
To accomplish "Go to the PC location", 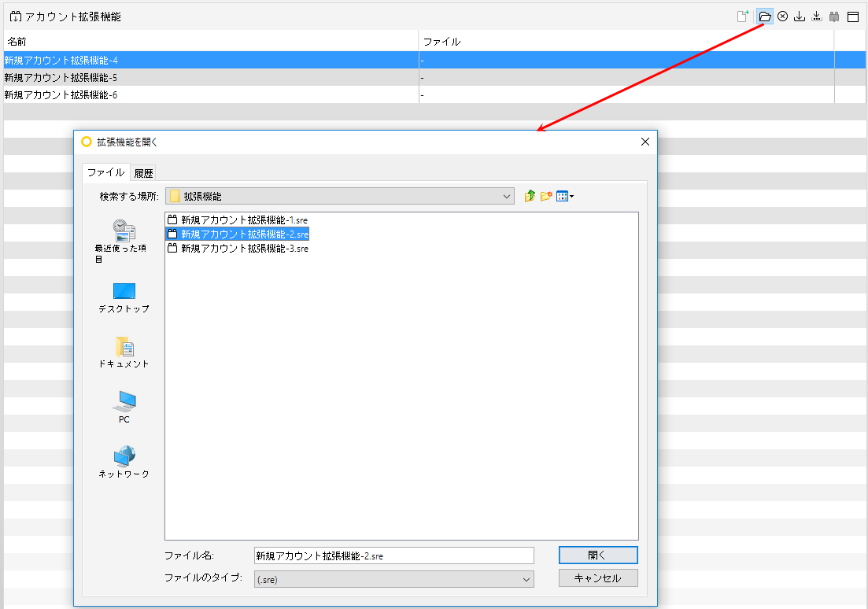I will tap(124, 407).
